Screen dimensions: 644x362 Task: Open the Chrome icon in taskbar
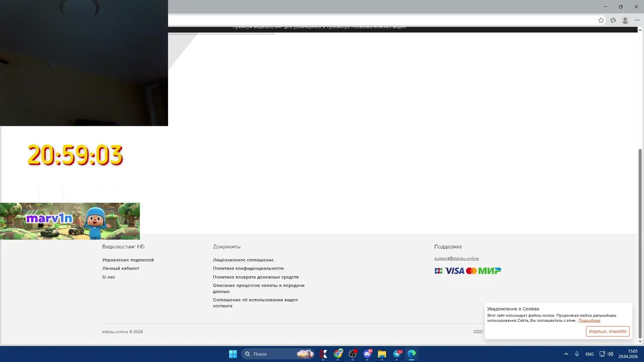point(338,354)
